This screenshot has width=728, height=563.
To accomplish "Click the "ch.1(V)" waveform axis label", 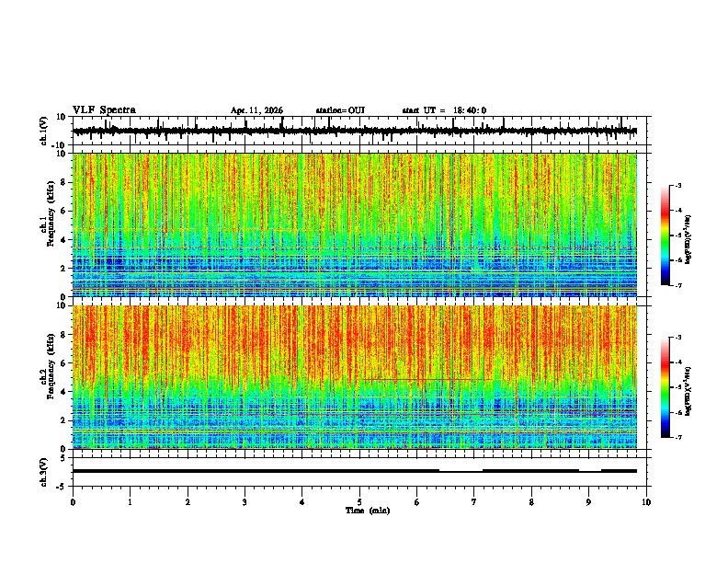I will (x=44, y=131).
